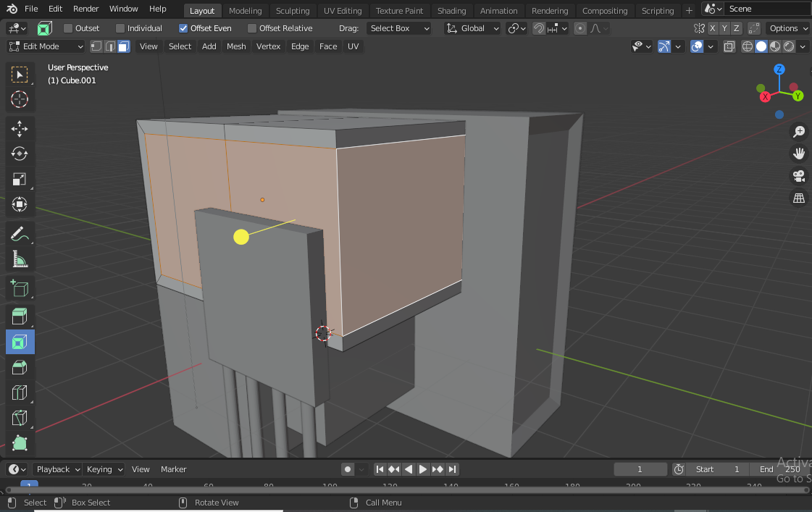Select the Move tool
Screen dimensions: 812x512
coord(20,129)
